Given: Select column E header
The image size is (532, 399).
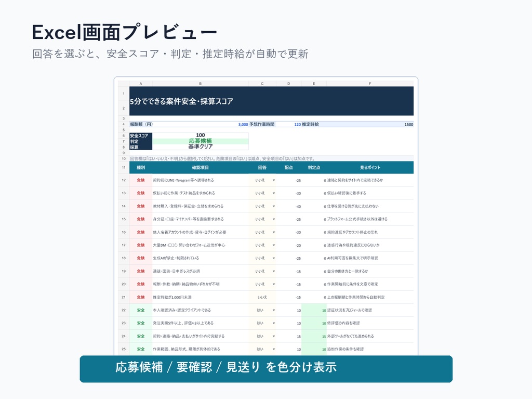Looking at the screenshot, I should tap(314, 84).
